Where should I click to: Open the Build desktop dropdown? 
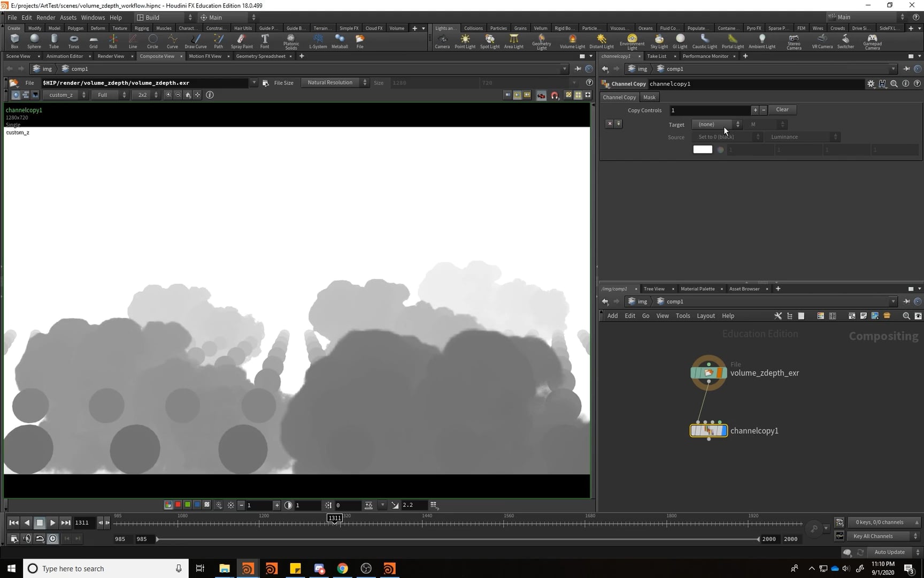164,17
